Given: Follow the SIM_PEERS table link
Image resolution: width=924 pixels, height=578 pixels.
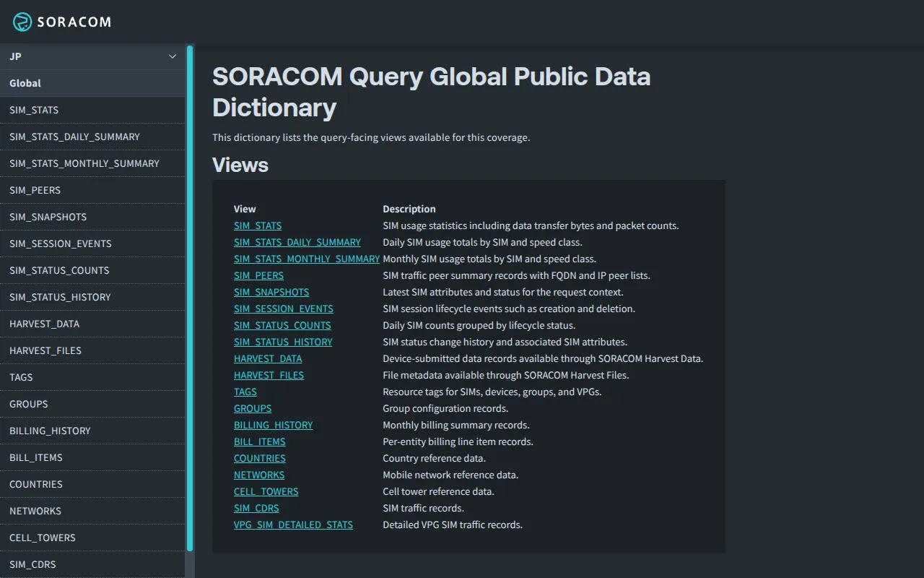Looking at the screenshot, I should tap(258, 275).
